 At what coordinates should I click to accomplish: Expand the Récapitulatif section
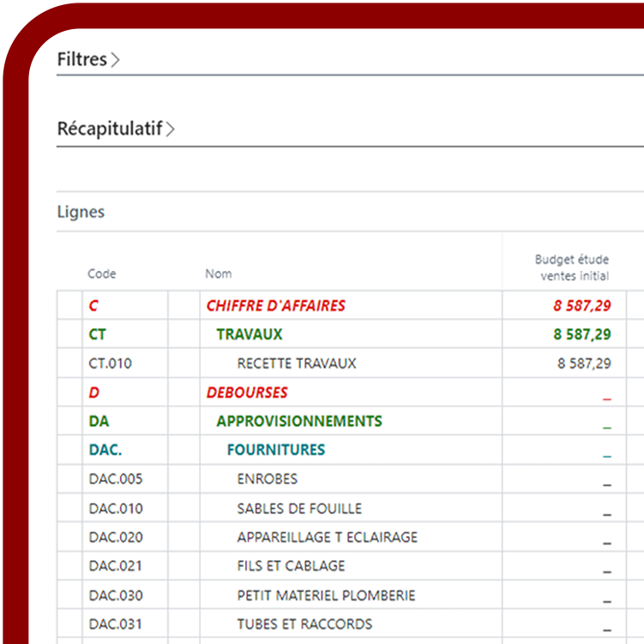[116, 129]
